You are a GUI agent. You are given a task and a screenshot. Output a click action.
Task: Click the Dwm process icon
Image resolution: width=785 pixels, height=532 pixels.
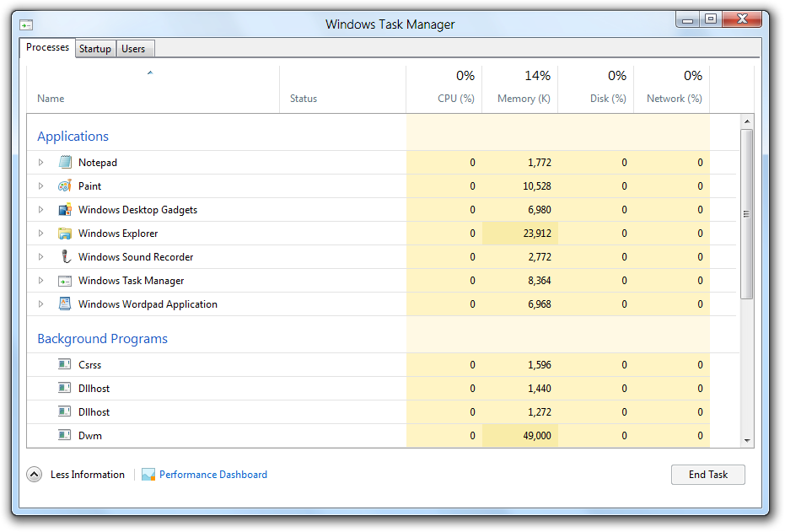click(x=65, y=435)
